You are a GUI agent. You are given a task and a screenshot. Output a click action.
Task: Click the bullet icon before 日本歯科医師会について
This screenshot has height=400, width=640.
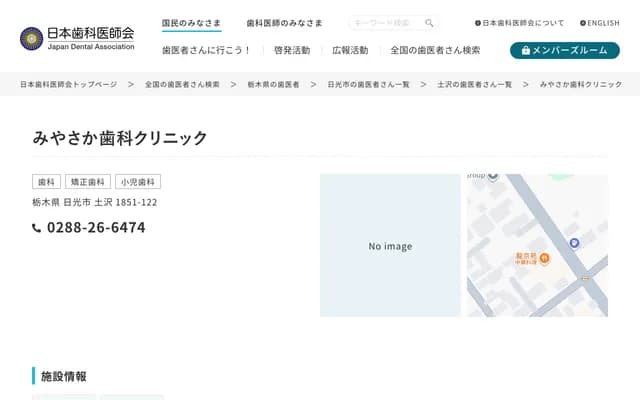[x=478, y=23]
